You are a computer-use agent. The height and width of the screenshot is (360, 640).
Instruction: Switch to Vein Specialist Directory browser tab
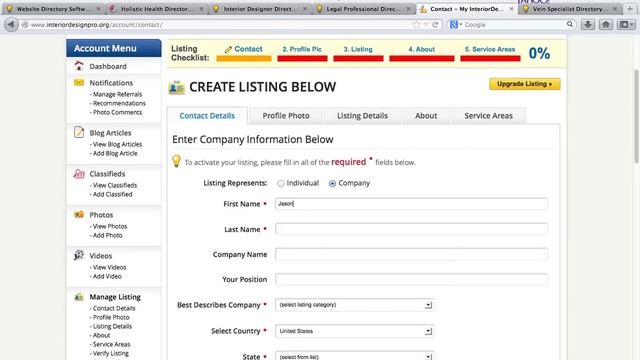tap(569, 9)
